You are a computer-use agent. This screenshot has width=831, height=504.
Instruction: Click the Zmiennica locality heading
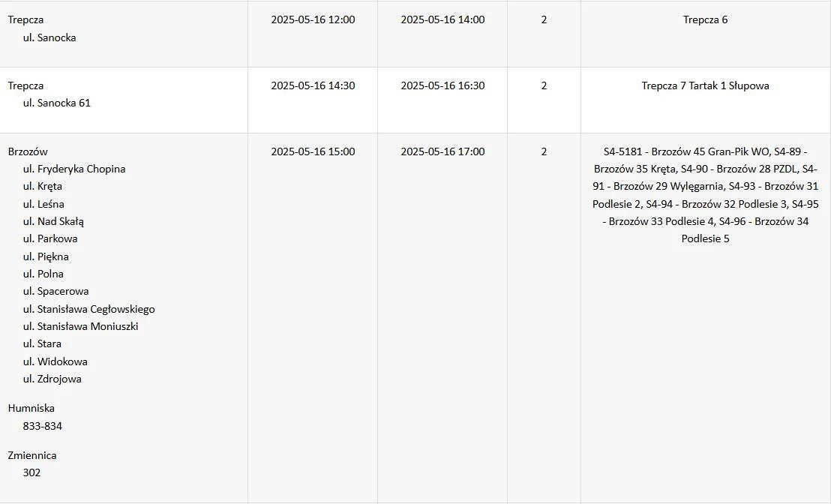point(32,455)
